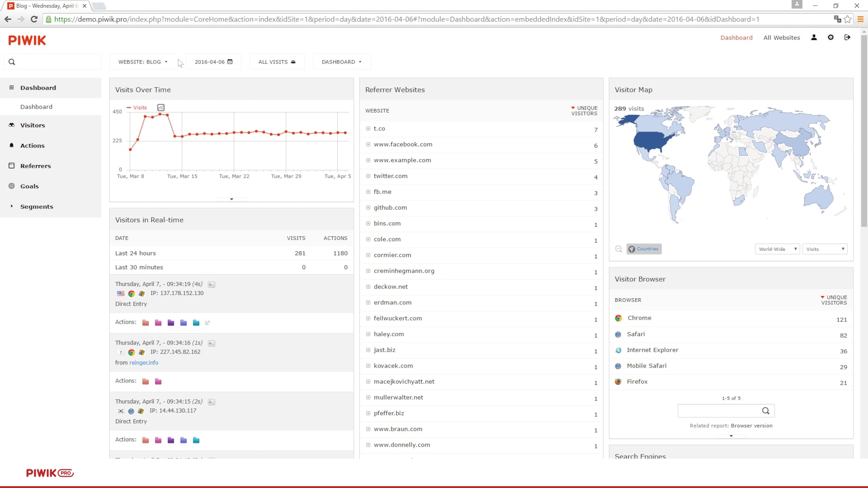Open the user profile icon in header
The width and height of the screenshot is (868, 488).
tap(814, 38)
